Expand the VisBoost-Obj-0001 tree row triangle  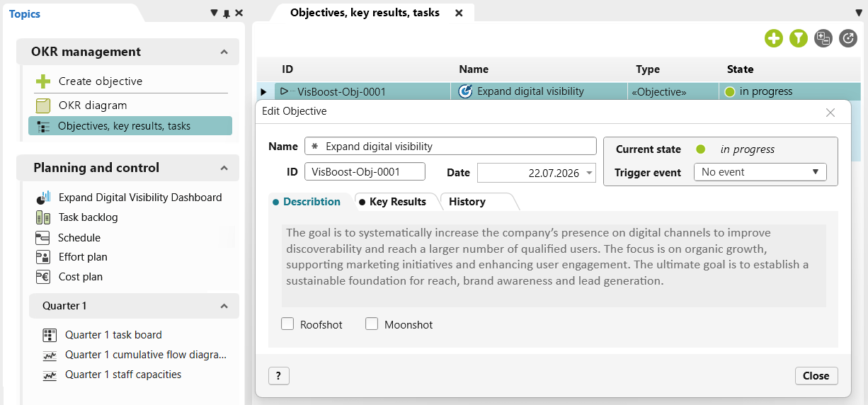284,91
